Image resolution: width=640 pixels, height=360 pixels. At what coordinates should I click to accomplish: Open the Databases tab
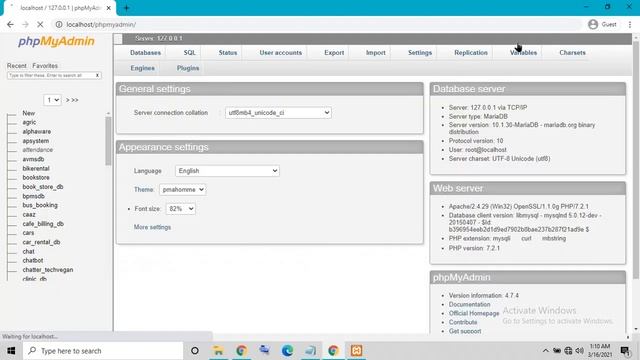point(145,53)
